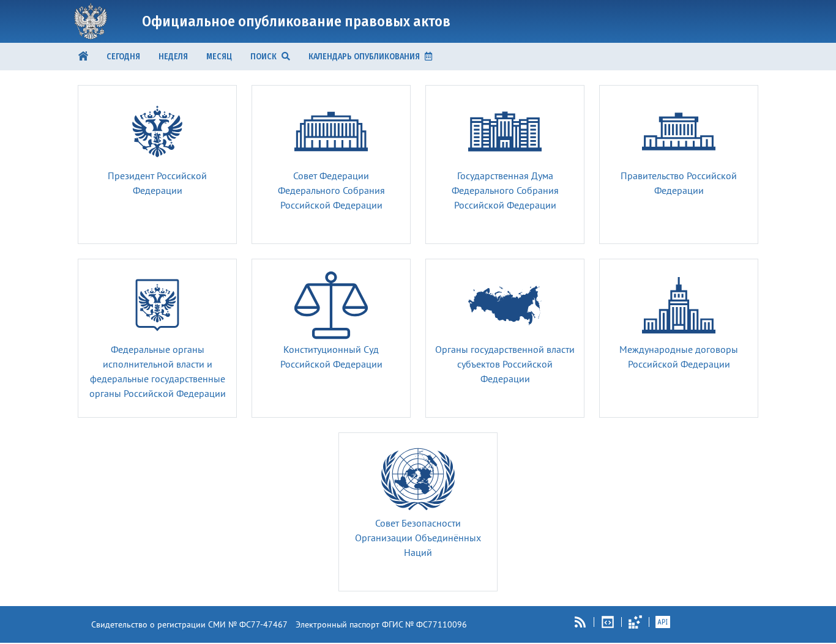The height and width of the screenshot is (644, 836).
Task: Click the calendar icon in navigation
Action: tap(428, 56)
